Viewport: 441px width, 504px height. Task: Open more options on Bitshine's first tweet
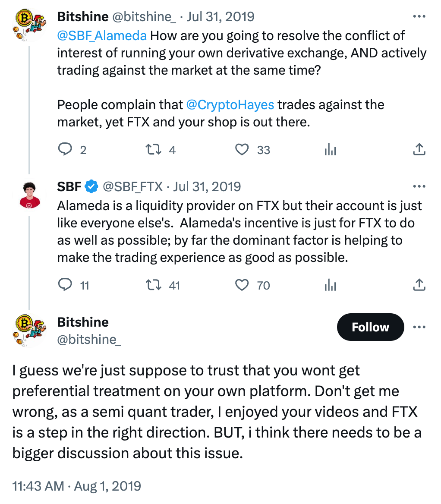pos(419,17)
